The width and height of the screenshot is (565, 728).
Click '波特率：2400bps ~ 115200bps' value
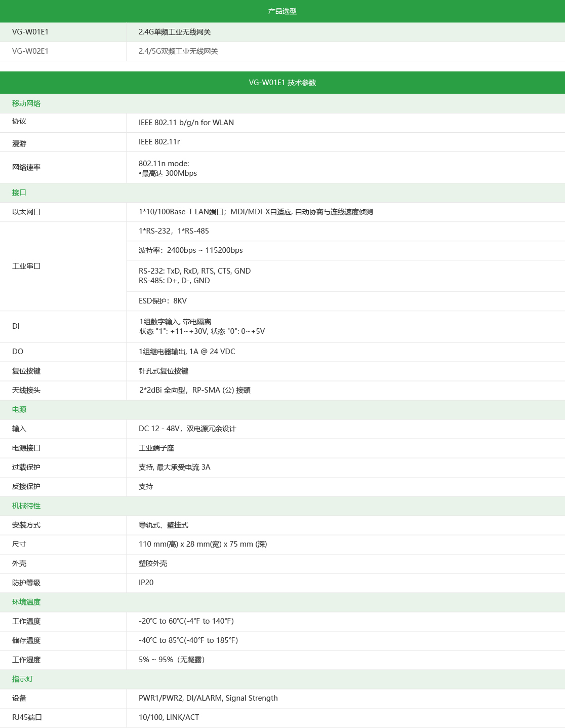pos(191,250)
